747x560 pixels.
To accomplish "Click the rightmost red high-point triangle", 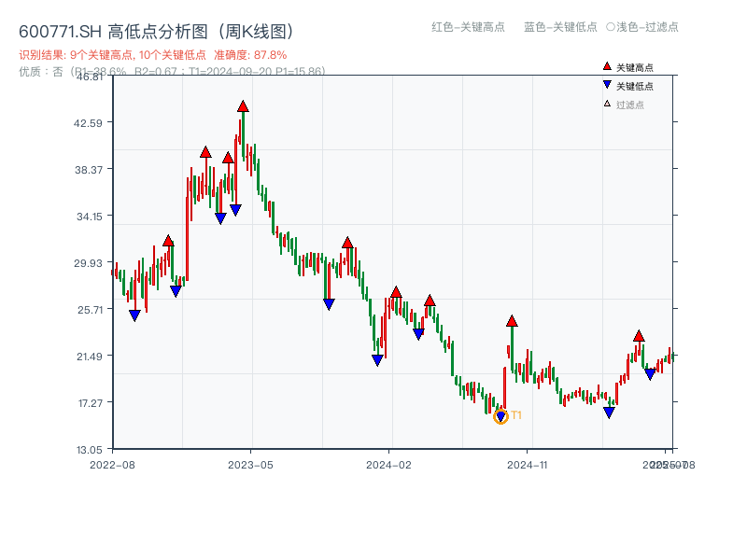I will (641, 336).
